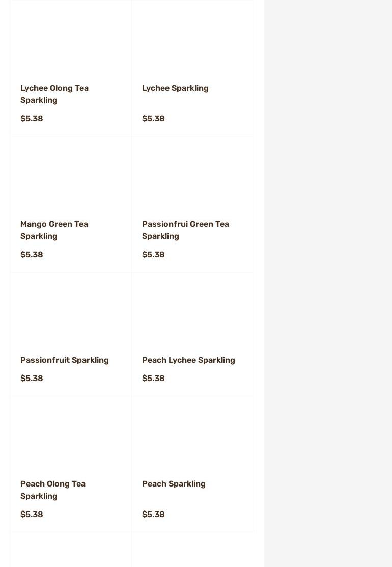Viewport: 392px width, 567px height.
Task: Open the Lychee Olong Tea Sparkling item
Action: (x=54, y=94)
